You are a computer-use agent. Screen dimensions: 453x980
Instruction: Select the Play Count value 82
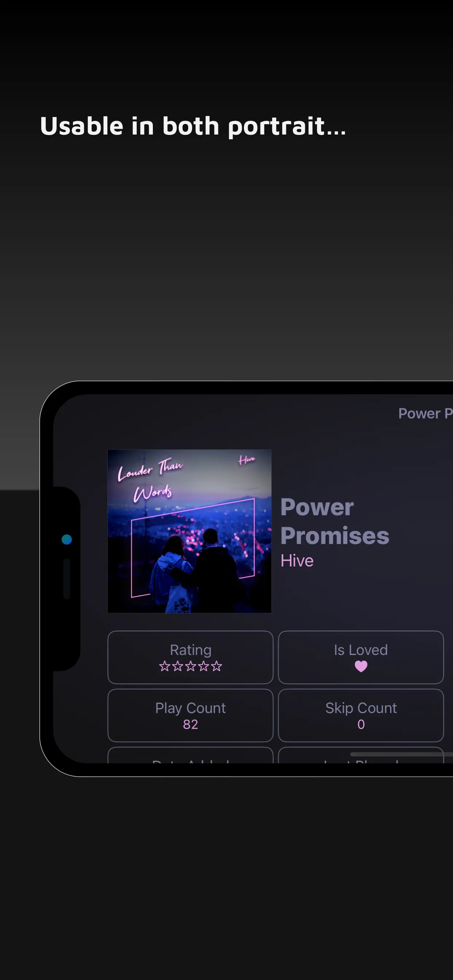[x=190, y=724]
